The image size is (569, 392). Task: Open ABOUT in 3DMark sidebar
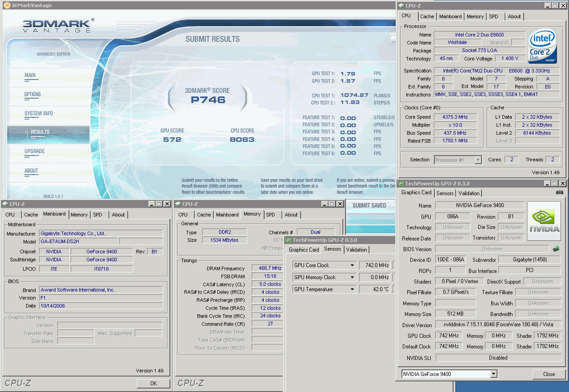pos(31,171)
